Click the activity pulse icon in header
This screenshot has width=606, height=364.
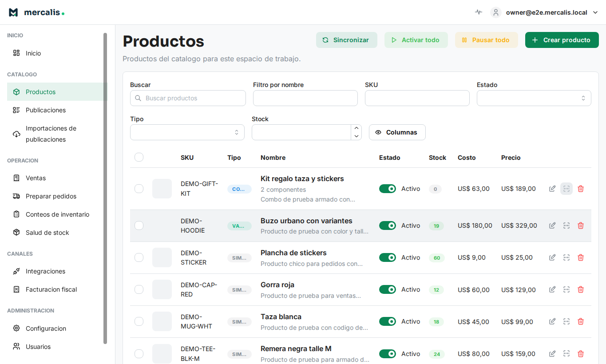coord(478,12)
